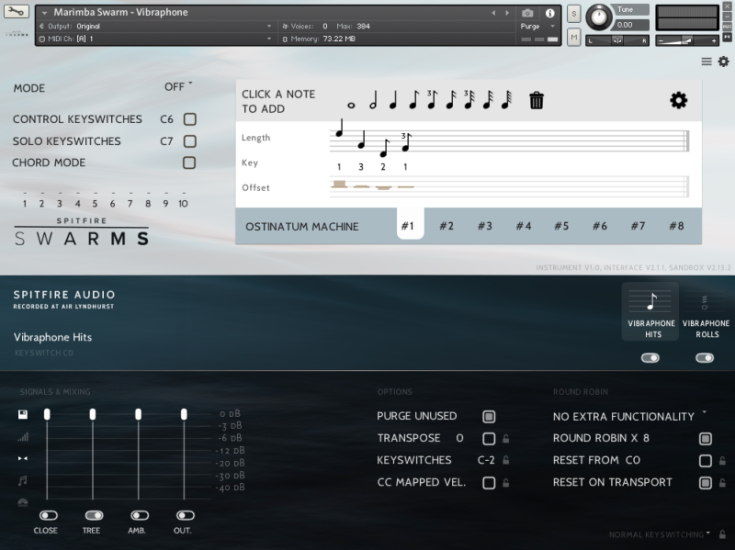Toggle CC Mapped Vel. checkbox
The width and height of the screenshot is (735, 550).
489,483
